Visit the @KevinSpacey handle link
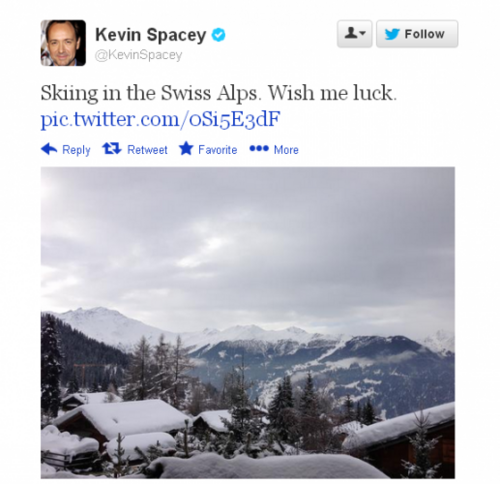Viewport: 500px width, 484px height. [138, 55]
